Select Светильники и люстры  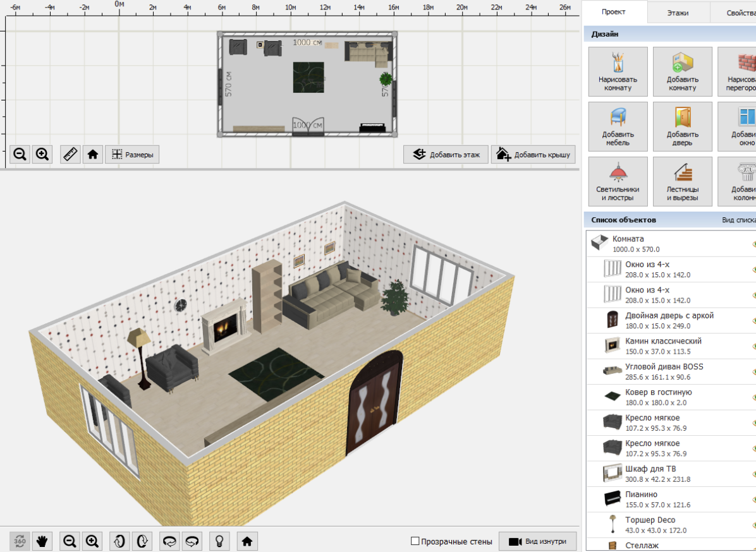(617, 181)
